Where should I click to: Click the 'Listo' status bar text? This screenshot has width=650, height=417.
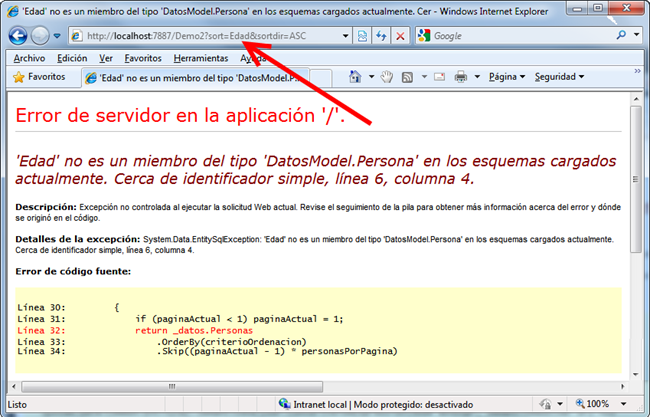pyautogui.click(x=17, y=405)
